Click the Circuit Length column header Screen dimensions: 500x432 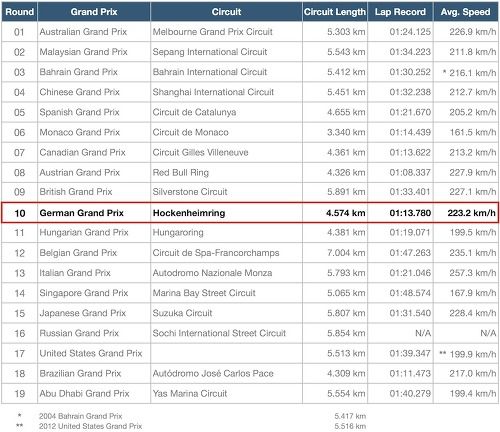click(335, 12)
